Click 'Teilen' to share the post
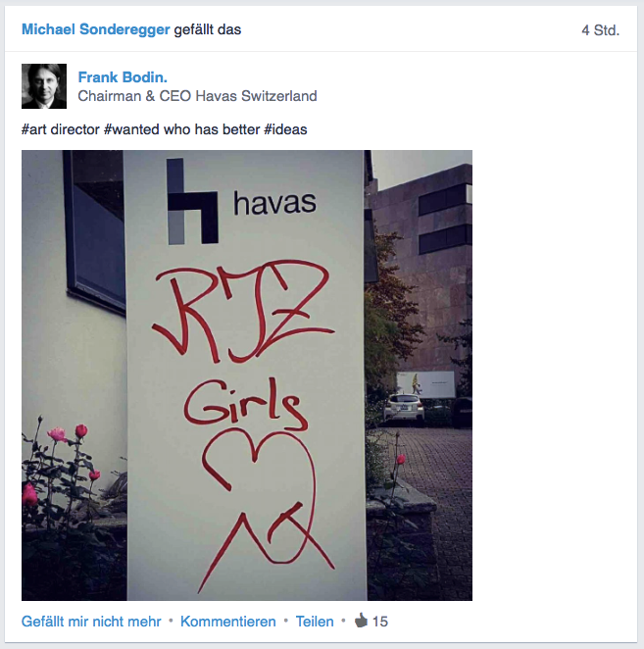 [315, 622]
